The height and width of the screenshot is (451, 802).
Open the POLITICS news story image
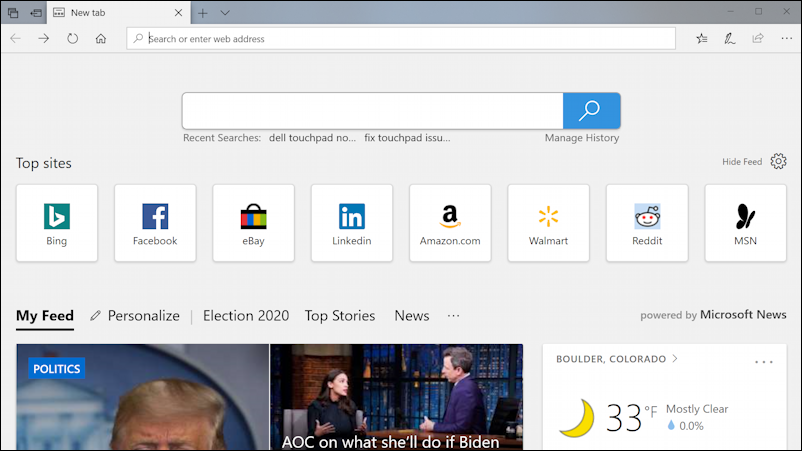[x=143, y=397]
